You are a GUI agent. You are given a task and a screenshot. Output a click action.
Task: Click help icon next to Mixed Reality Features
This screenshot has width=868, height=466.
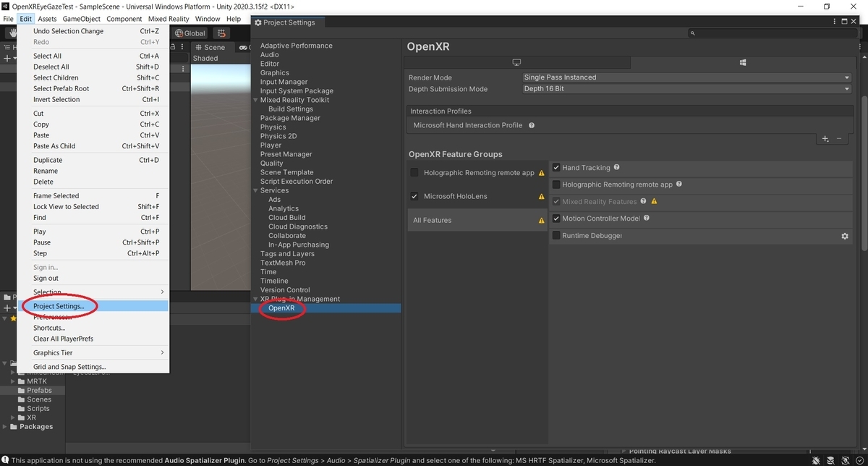coord(644,201)
